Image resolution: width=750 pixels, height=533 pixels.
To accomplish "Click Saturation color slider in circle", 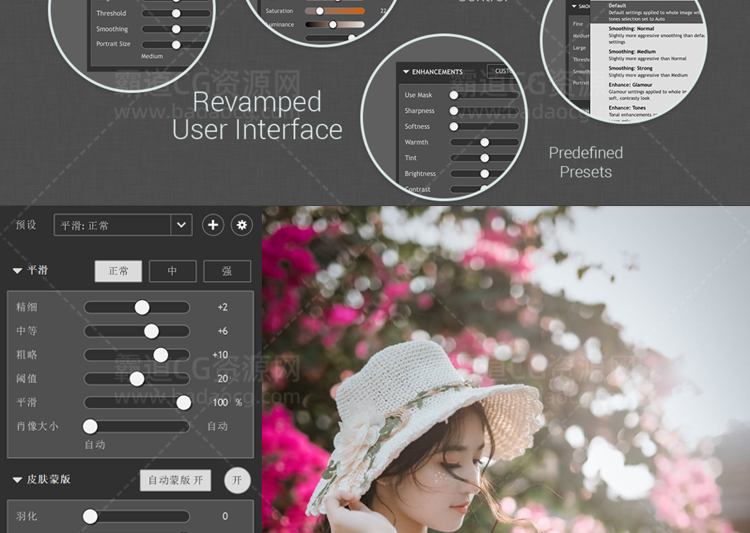I will (335, 11).
